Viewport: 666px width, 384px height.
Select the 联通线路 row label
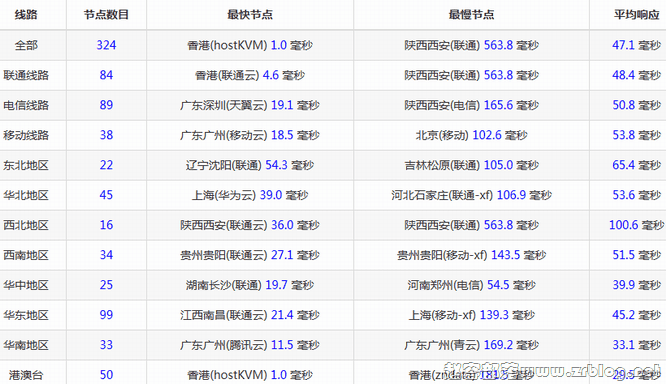tap(26, 75)
